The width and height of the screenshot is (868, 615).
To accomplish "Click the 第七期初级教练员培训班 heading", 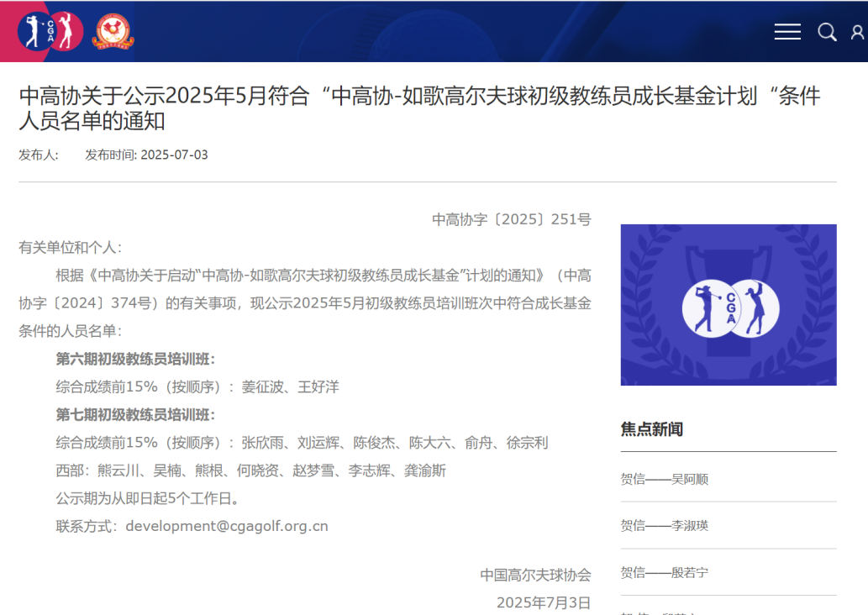I will coord(135,414).
